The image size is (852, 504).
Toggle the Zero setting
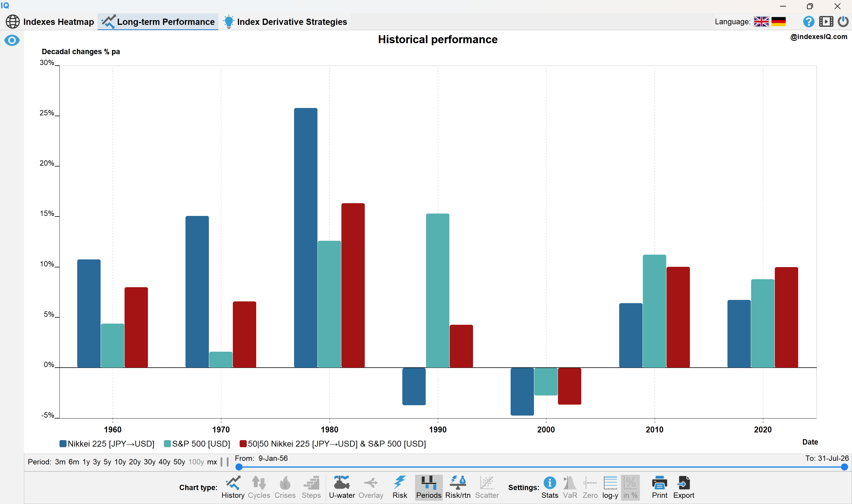point(590,487)
